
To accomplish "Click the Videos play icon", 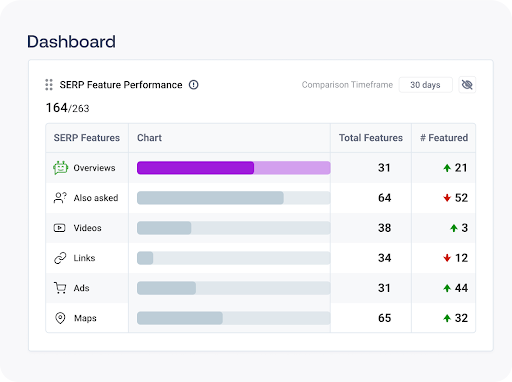I will click(60, 228).
